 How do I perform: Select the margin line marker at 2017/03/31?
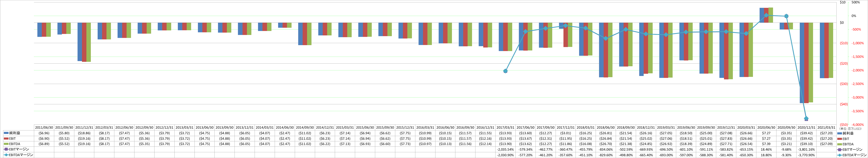pos(505,71)
